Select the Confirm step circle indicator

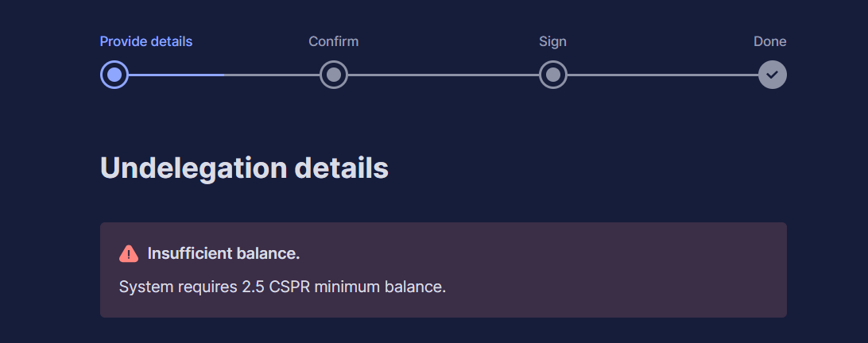click(x=334, y=75)
